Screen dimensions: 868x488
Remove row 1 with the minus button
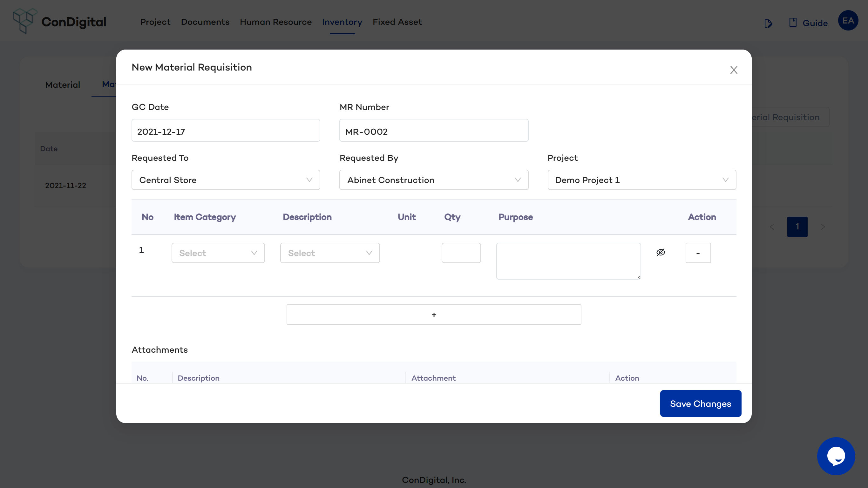coord(698,253)
